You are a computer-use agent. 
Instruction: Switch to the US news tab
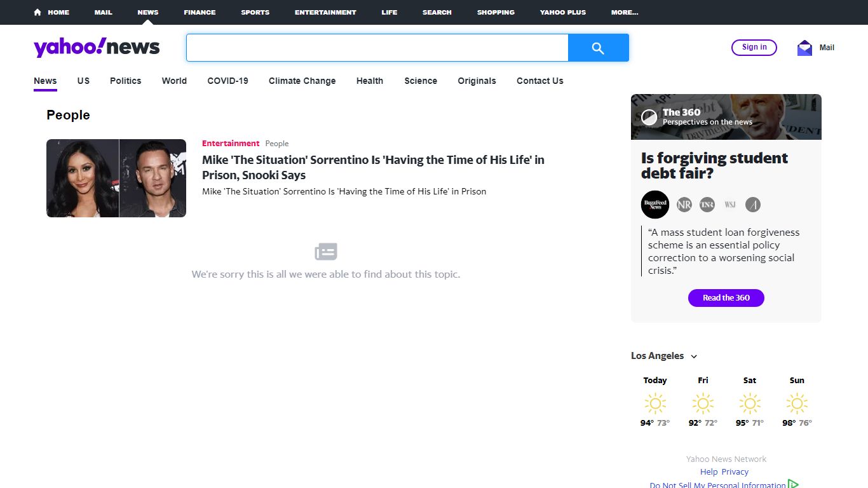tap(83, 81)
